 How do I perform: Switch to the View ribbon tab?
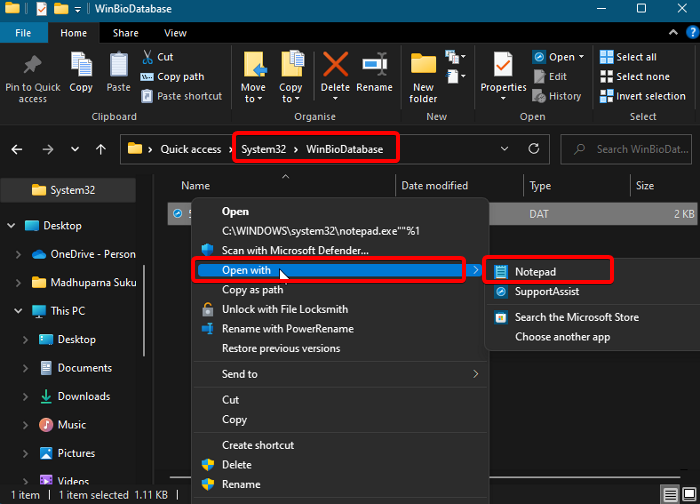(x=175, y=33)
